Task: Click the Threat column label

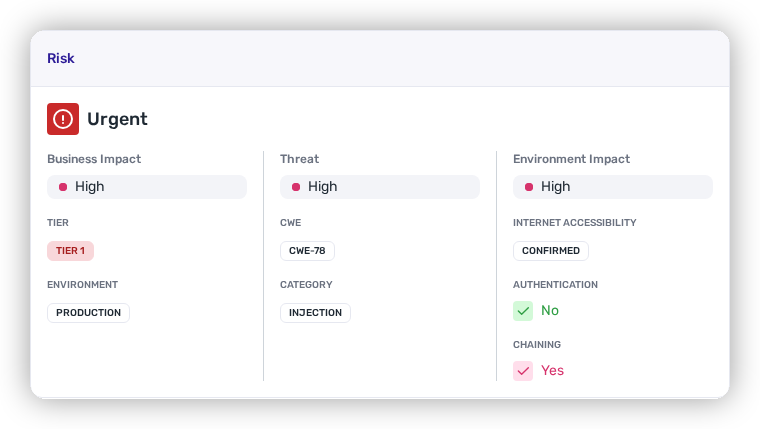Action: coord(300,159)
